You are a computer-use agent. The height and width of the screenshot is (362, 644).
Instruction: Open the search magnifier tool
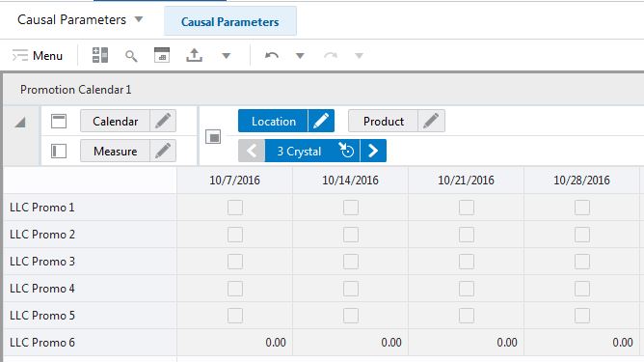tap(131, 56)
